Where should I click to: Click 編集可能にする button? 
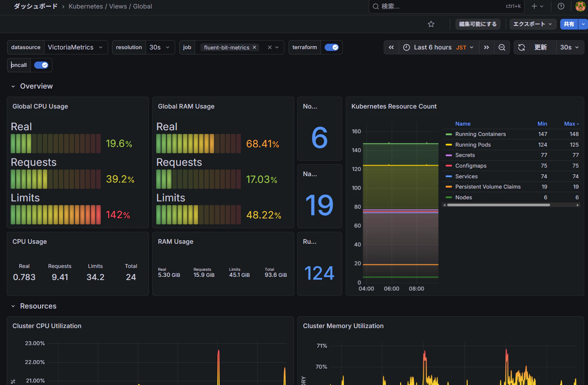tap(478, 24)
